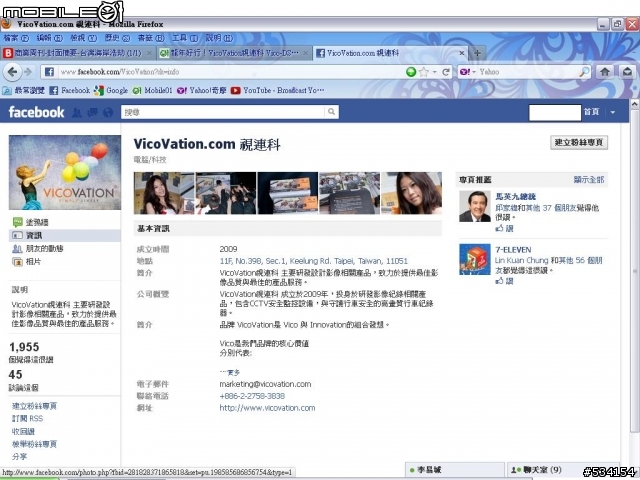Click the green icon in address bar
This screenshot has height=480, width=640.
(411, 72)
